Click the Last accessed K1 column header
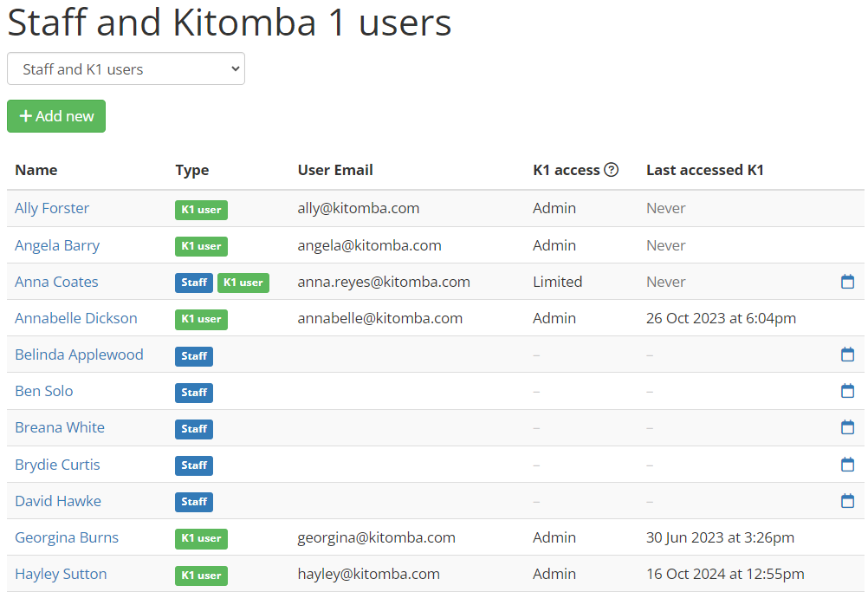868x592 pixels. pos(704,170)
